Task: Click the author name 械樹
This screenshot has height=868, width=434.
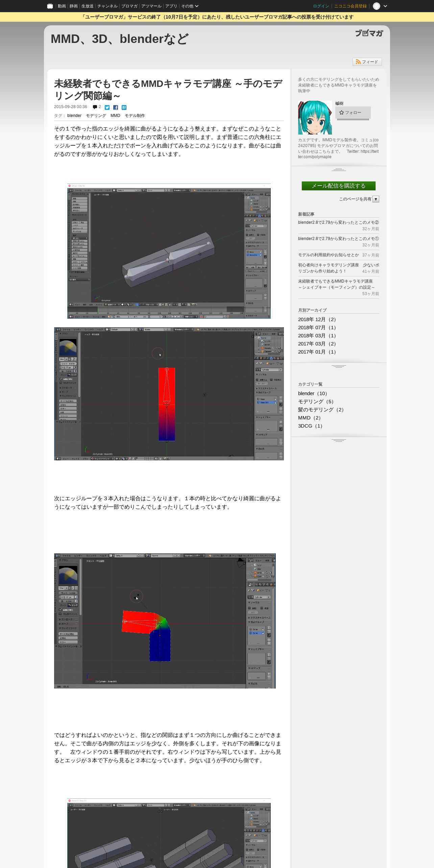Action: [x=339, y=103]
